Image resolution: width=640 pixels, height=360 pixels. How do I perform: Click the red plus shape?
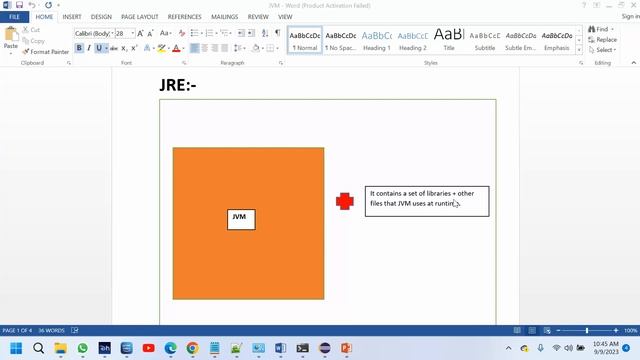point(345,201)
